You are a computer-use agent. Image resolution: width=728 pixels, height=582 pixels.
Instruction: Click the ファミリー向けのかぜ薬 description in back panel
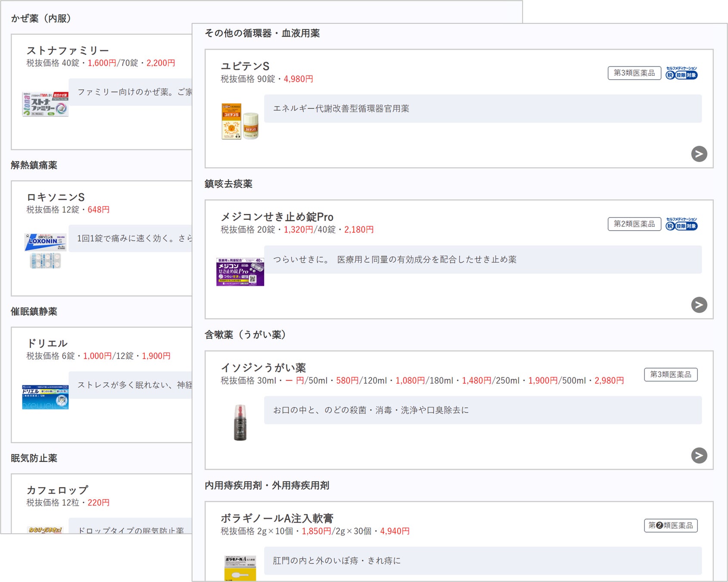(x=135, y=92)
